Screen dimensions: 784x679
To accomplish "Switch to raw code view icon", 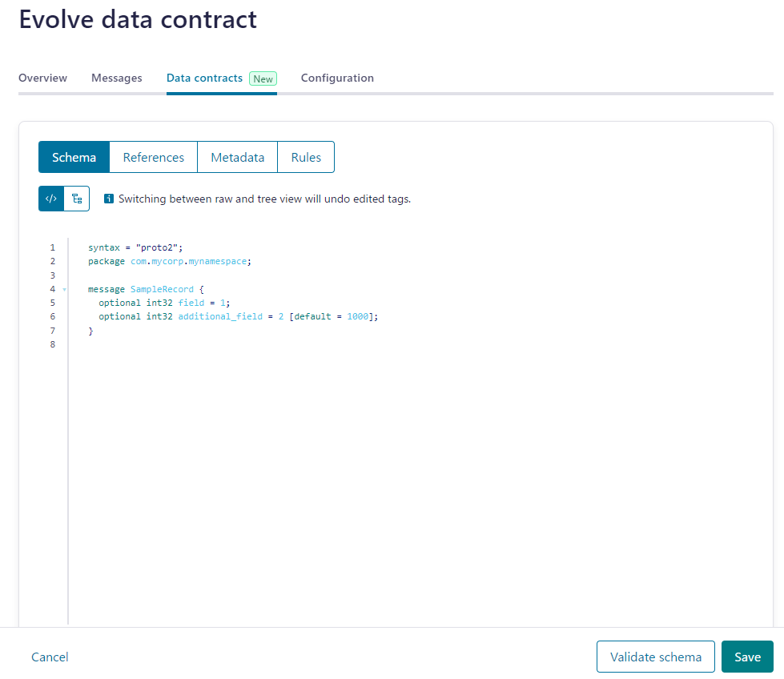I will pyautogui.click(x=51, y=199).
